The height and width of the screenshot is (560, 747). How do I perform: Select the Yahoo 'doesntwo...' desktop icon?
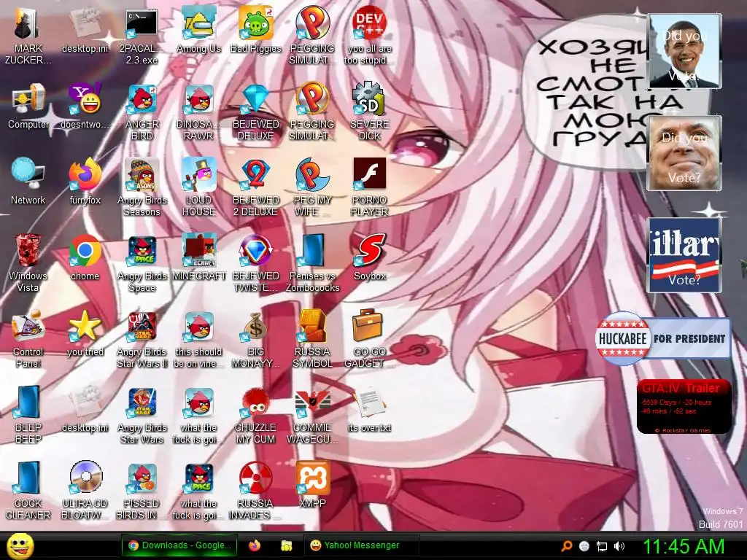click(x=85, y=106)
